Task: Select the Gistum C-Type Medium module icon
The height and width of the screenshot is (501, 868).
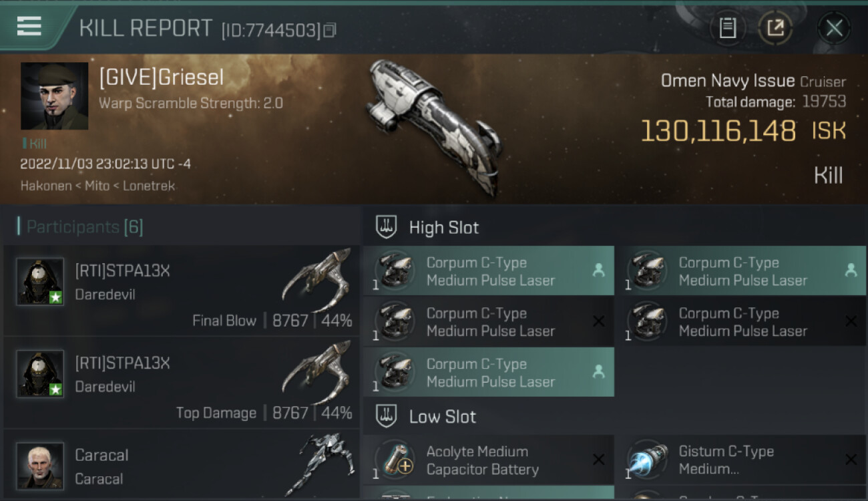Action: [x=647, y=460]
